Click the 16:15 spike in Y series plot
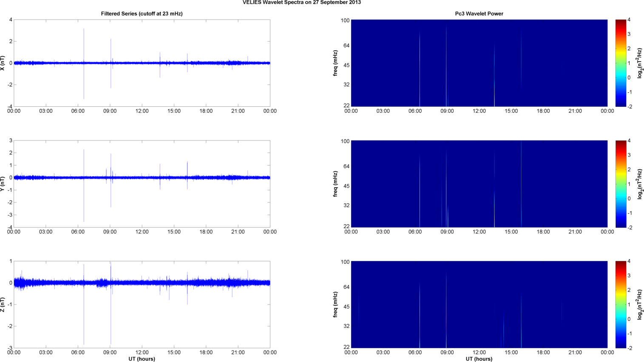644x362 pixels. tap(187, 175)
